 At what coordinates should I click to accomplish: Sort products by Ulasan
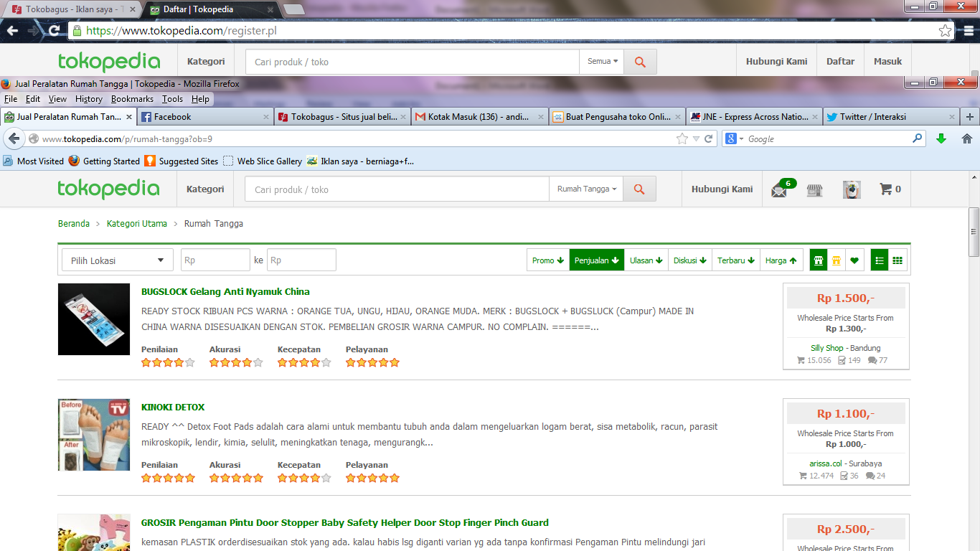[x=646, y=260]
